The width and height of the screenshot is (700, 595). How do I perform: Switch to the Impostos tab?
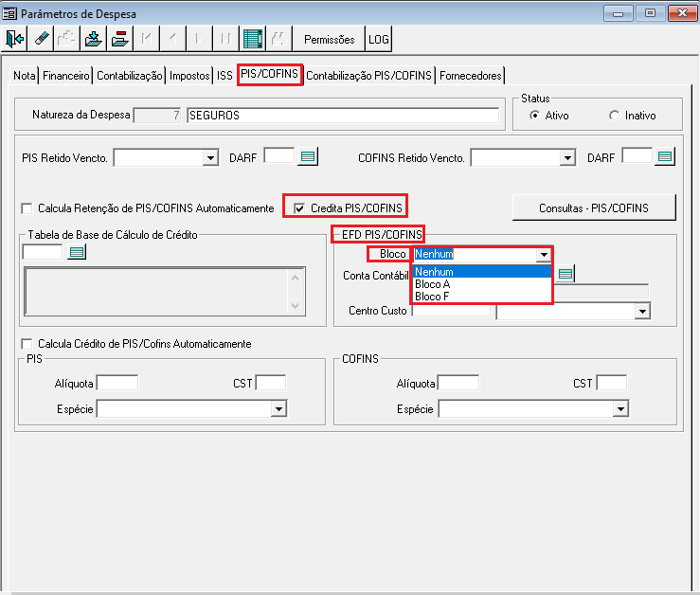[x=189, y=76]
